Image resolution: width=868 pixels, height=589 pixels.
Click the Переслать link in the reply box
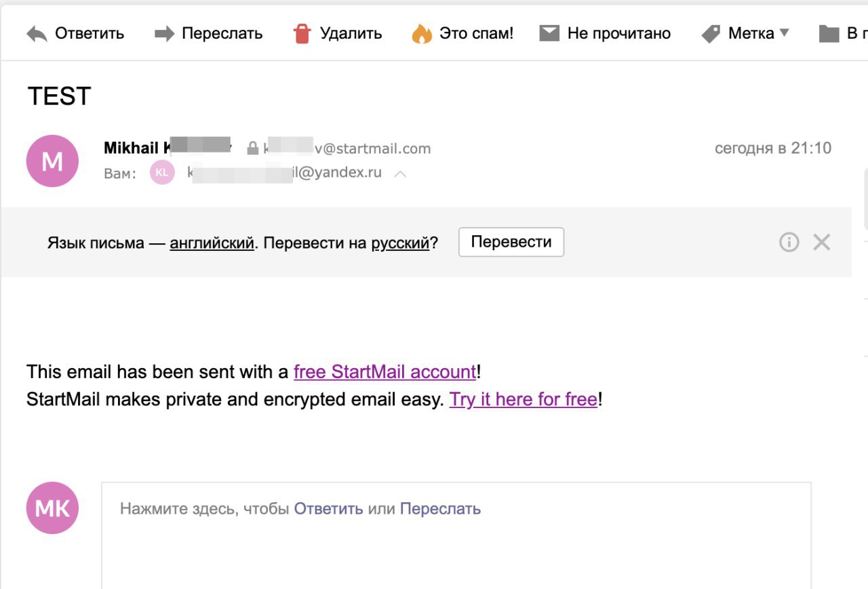440,508
